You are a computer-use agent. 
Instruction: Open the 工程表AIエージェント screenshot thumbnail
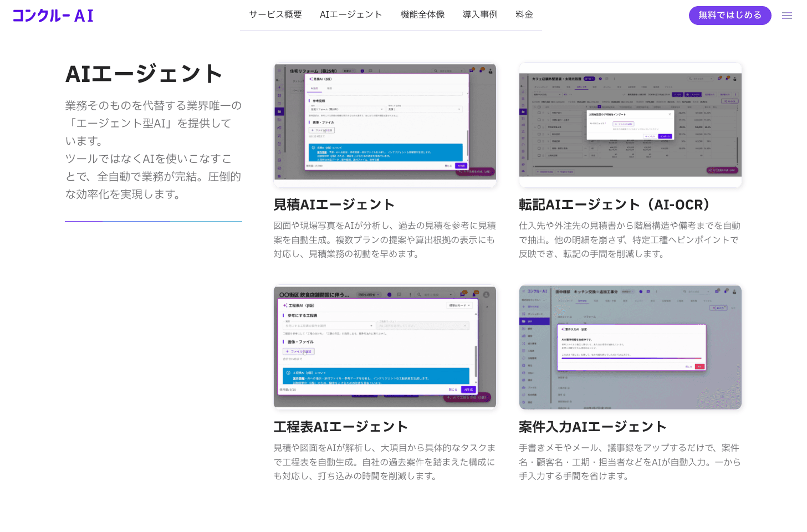(385, 347)
